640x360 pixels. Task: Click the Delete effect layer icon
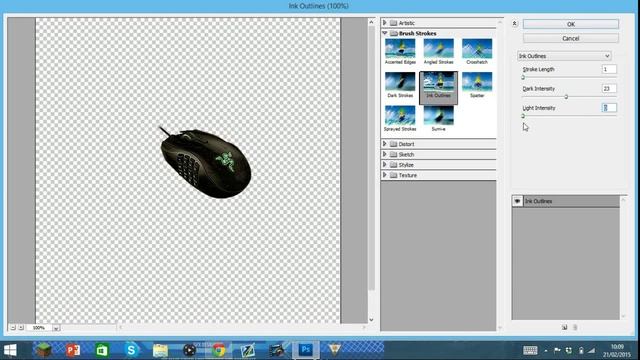[x=575, y=327]
